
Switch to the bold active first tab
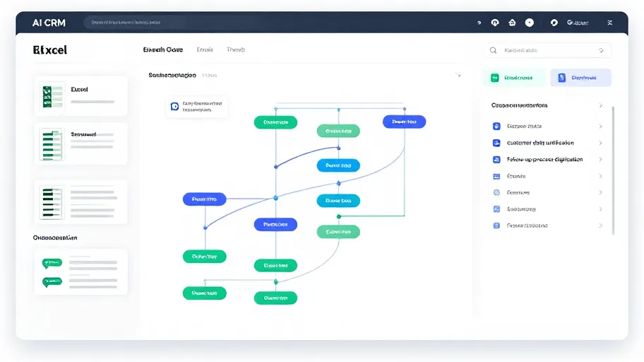pyautogui.click(x=162, y=49)
